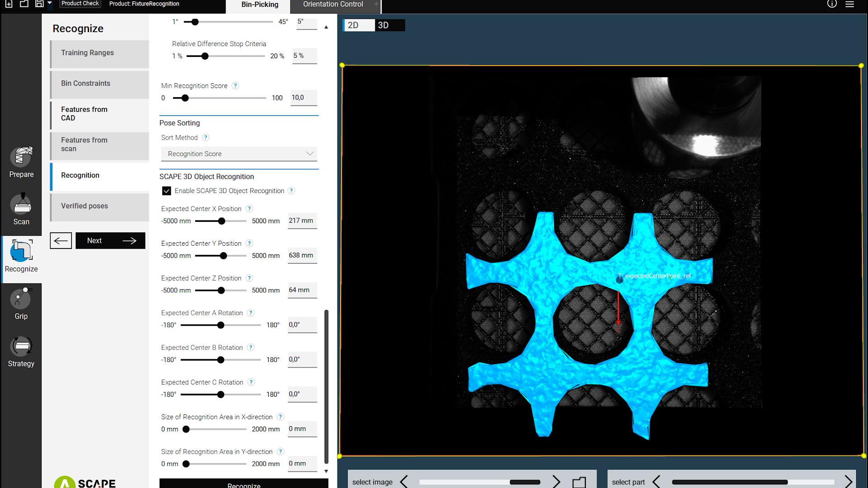The width and height of the screenshot is (868, 488).
Task: Open the save options dropdown arrow
Action: 50,4
